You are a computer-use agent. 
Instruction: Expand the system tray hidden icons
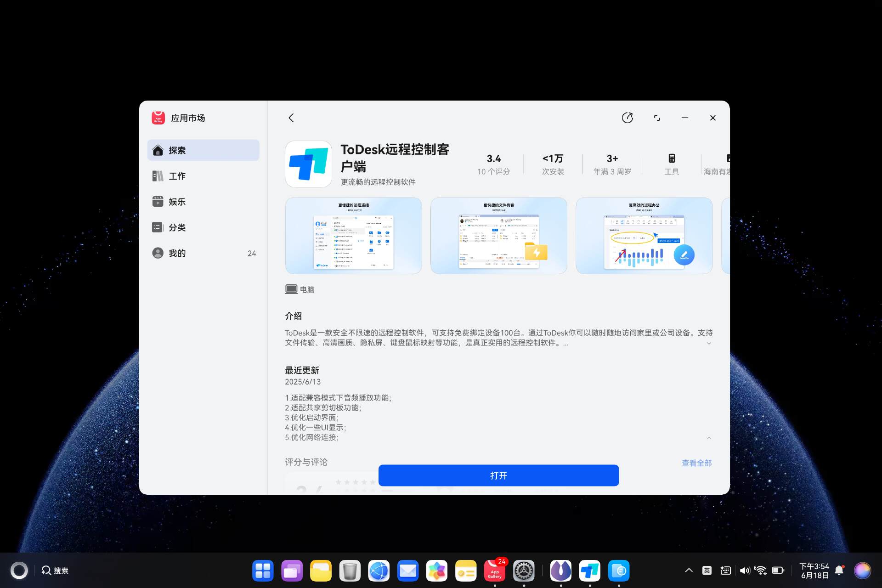(689, 571)
